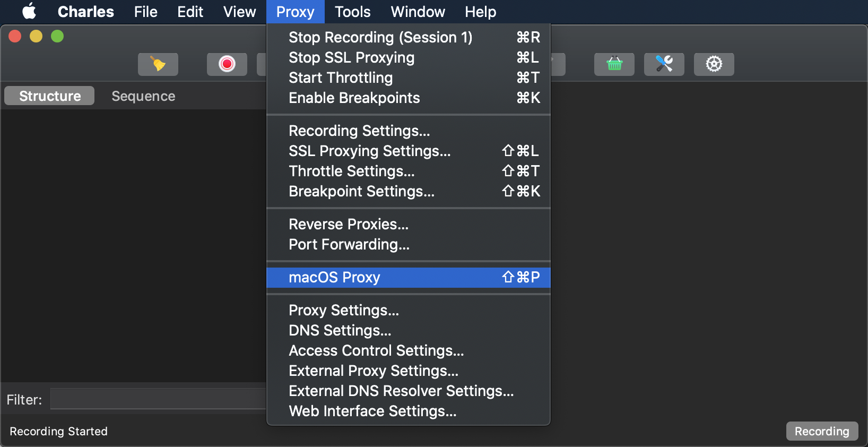Close the Proxy menu in the menu bar

coord(296,12)
